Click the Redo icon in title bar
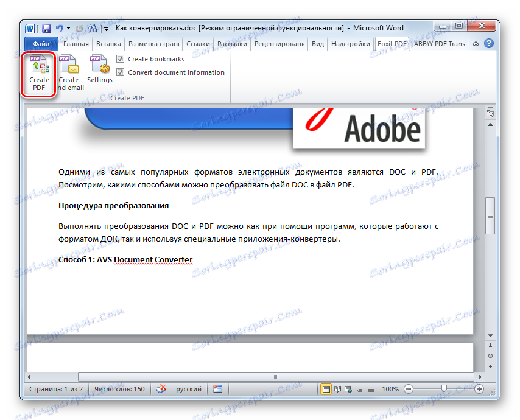This screenshot has height=420, width=520. (79, 29)
